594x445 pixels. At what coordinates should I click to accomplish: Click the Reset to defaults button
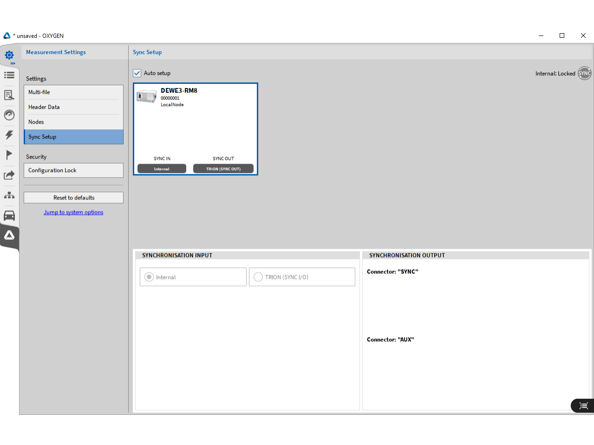(73, 198)
